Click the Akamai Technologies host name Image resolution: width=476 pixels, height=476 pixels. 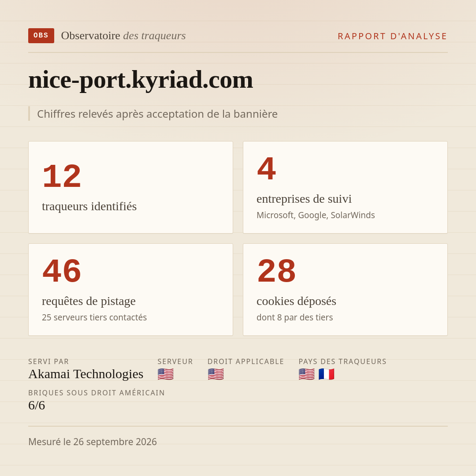pyautogui.click(x=86, y=374)
